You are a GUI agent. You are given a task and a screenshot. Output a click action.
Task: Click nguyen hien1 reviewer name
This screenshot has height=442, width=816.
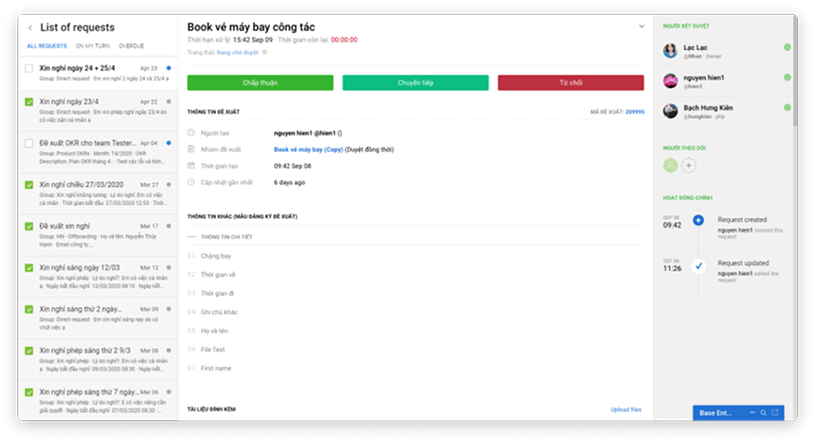704,78
